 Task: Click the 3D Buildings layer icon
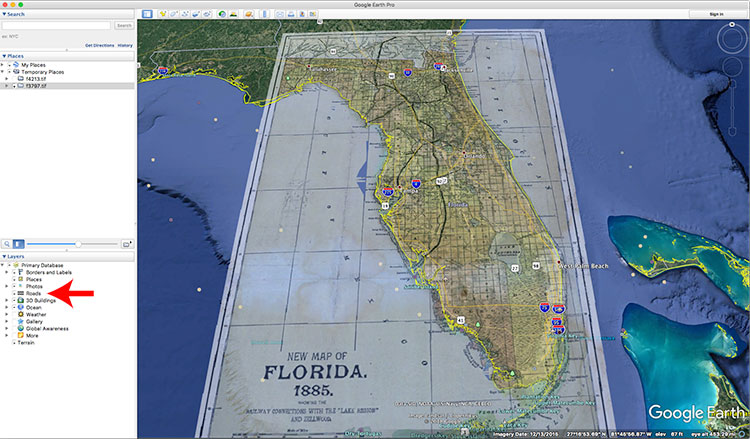[21, 300]
